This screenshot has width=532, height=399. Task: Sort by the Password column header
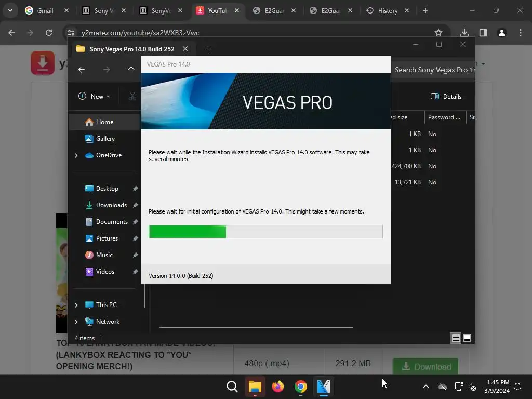[x=444, y=117]
